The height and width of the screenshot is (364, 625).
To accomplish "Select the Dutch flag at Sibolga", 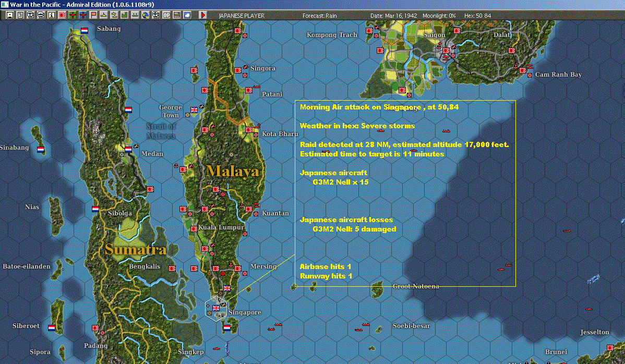I will click(95, 209).
